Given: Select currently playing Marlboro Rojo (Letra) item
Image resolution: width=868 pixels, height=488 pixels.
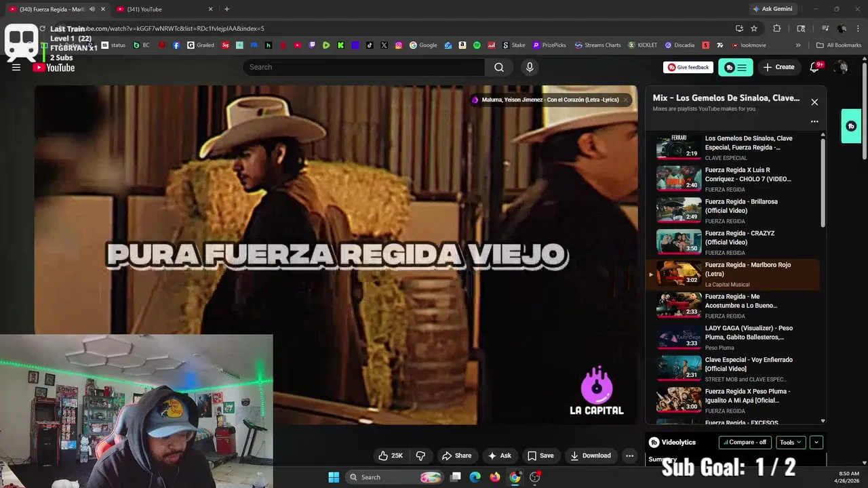Looking at the screenshot, I should pyautogui.click(x=735, y=274).
